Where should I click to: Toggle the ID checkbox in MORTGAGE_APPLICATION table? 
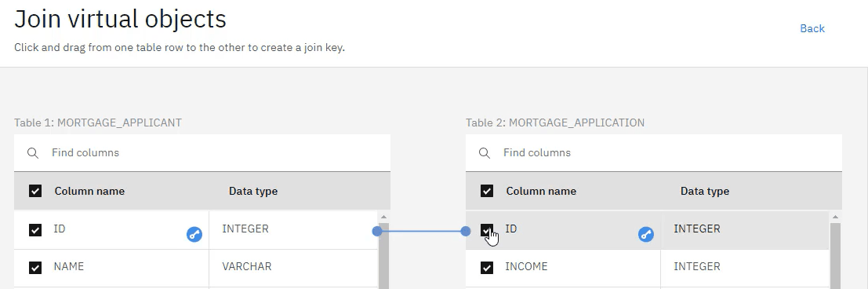[x=487, y=229]
